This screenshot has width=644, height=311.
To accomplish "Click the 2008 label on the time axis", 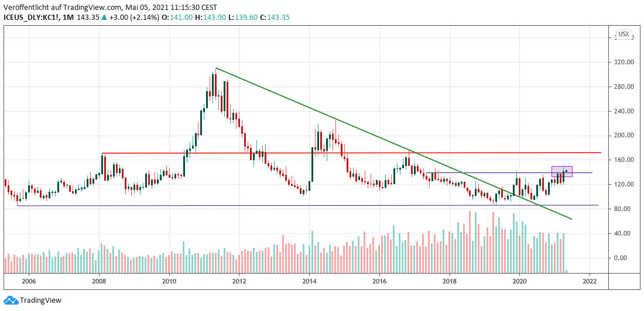I will [x=99, y=281].
